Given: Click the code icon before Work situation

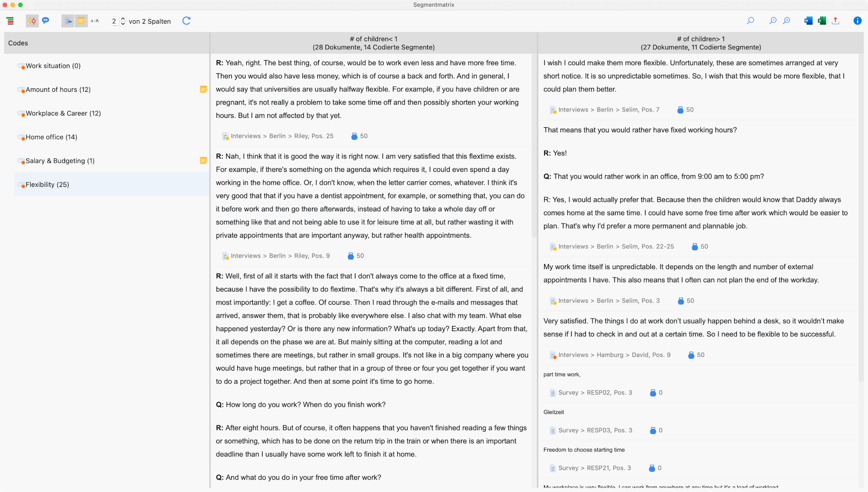Looking at the screenshot, I should (21, 66).
